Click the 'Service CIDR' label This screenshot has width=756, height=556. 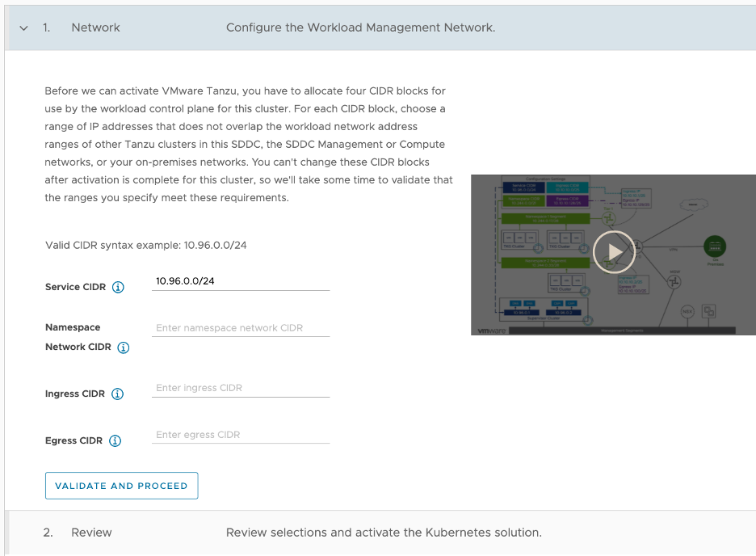(75, 287)
